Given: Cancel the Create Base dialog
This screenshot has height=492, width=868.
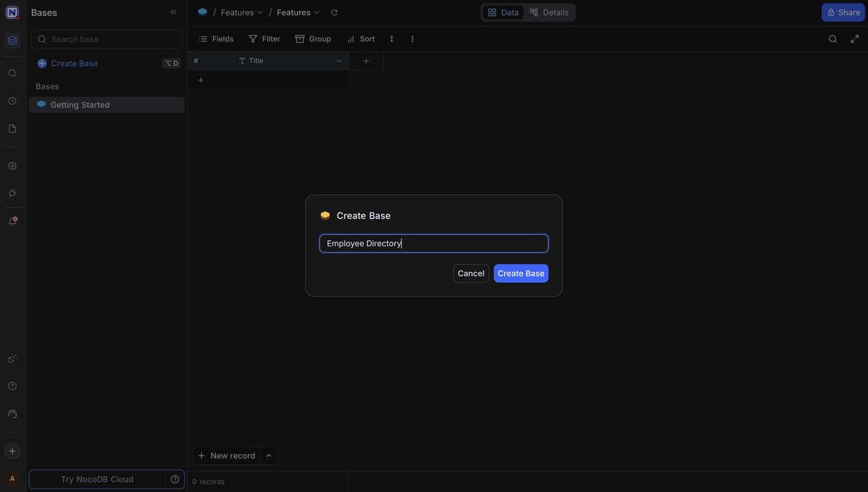Looking at the screenshot, I should click(x=471, y=273).
